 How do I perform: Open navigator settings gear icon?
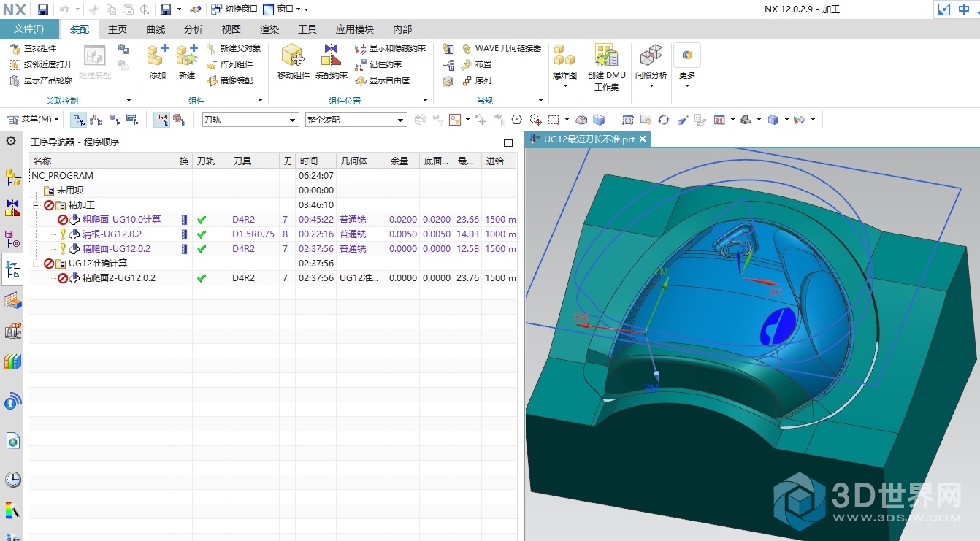pyautogui.click(x=11, y=140)
